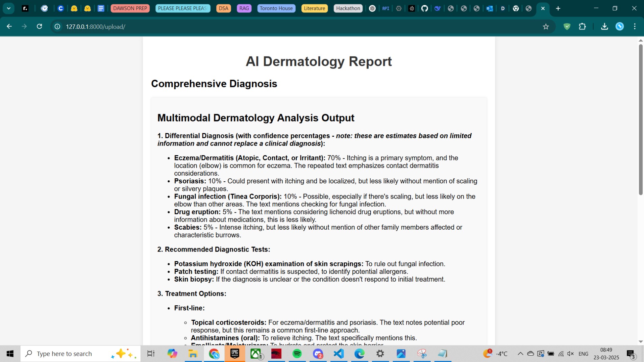Close the current active tab
The image size is (644, 362).
point(543,8)
